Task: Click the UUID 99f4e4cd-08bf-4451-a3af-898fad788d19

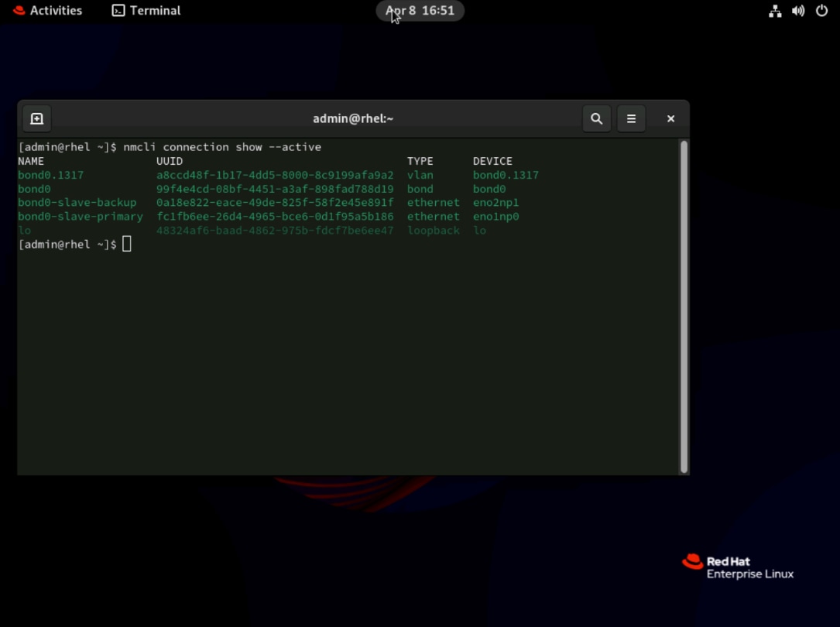Action: pos(275,189)
